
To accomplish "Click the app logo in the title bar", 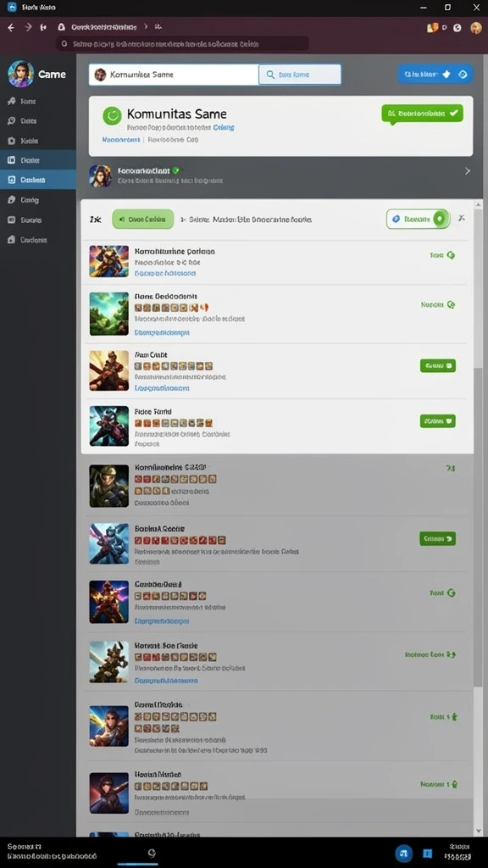I will 12,7.
